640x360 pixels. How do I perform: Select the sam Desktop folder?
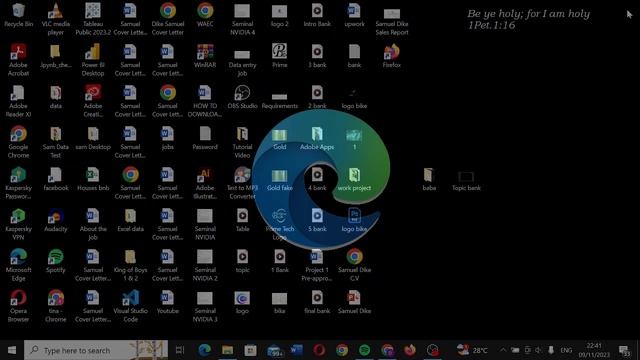[93, 138]
